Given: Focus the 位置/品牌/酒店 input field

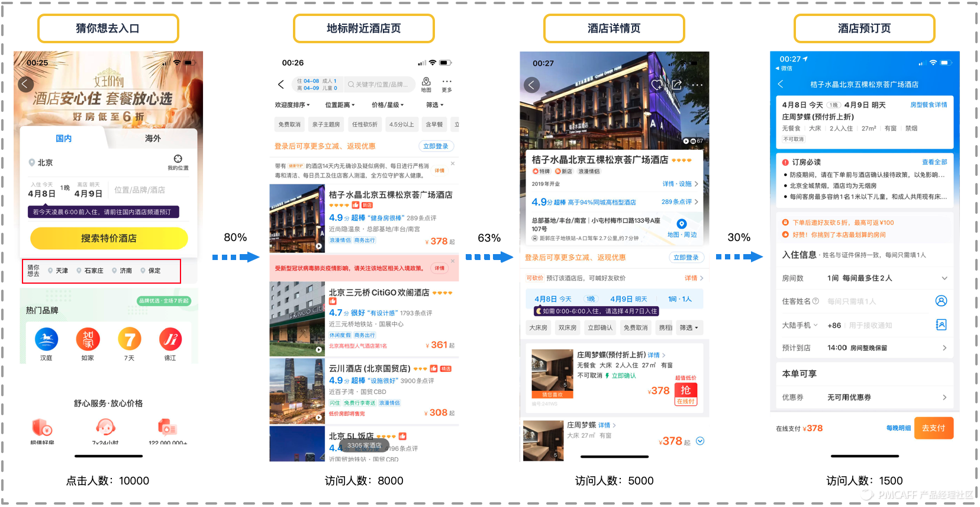Looking at the screenshot, I should (x=140, y=190).
